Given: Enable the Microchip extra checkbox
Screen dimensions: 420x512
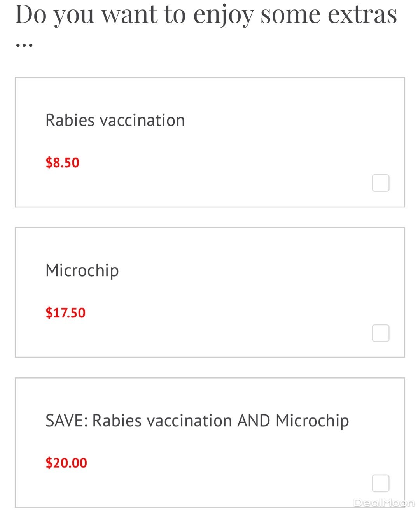Looking at the screenshot, I should (380, 333).
